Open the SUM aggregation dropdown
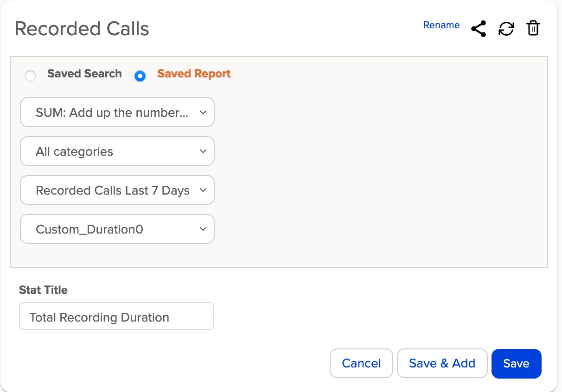 [117, 112]
